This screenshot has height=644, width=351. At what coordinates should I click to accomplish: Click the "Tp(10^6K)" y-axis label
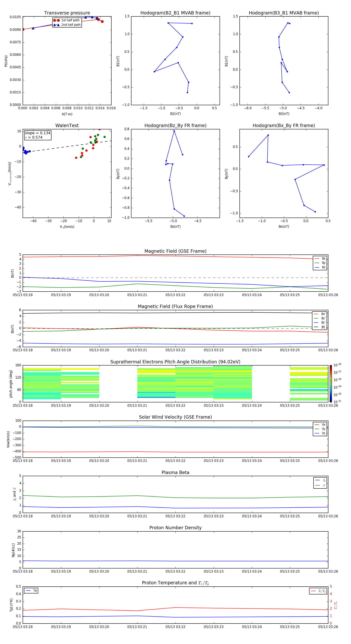tap(11, 605)
